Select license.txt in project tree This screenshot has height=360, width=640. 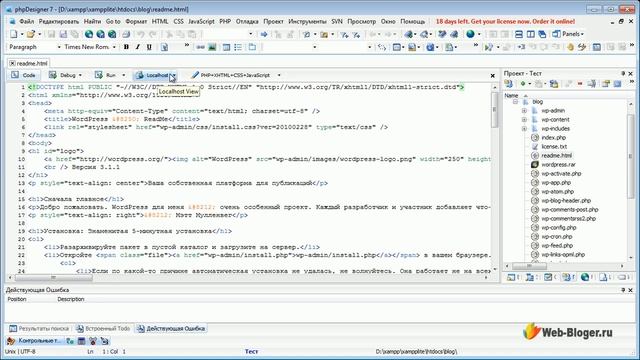pyautogui.click(x=554, y=147)
